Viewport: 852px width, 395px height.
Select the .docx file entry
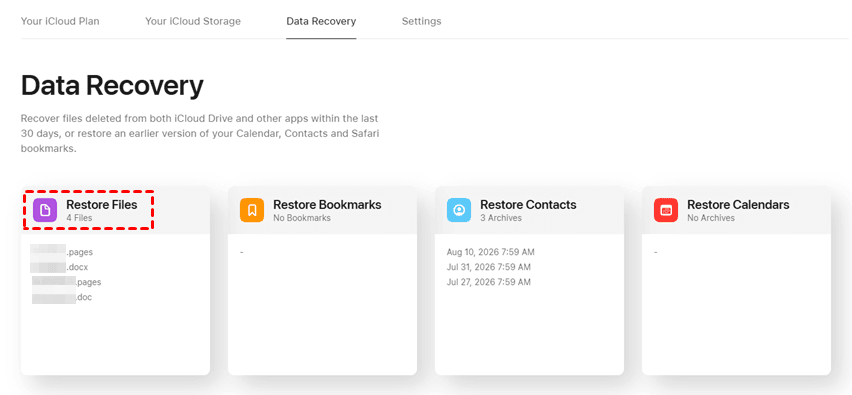(x=60, y=267)
